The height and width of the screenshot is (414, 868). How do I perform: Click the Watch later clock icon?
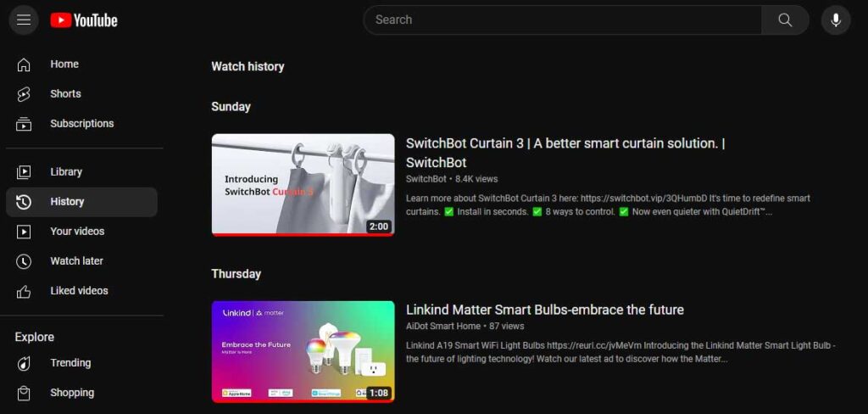pyautogui.click(x=23, y=261)
